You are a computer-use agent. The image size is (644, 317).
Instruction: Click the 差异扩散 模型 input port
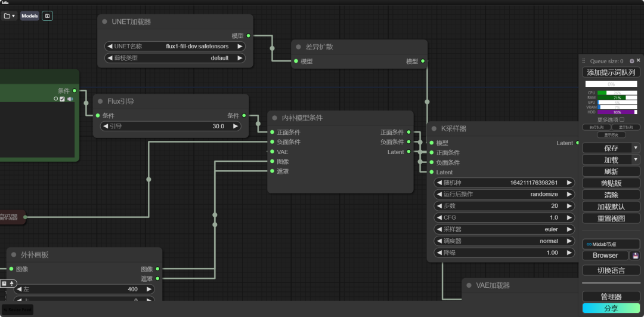pyautogui.click(x=296, y=61)
